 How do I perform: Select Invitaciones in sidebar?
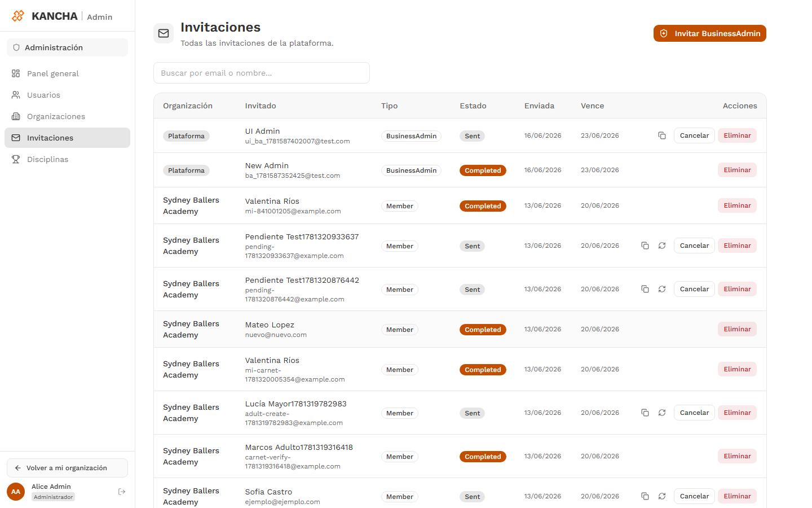click(67, 138)
